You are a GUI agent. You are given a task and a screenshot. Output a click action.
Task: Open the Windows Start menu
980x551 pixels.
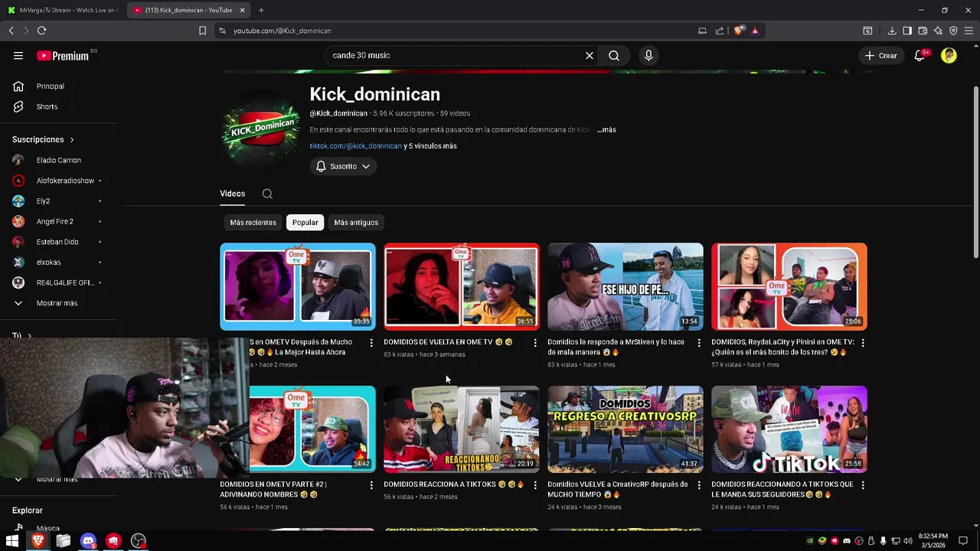click(12, 541)
